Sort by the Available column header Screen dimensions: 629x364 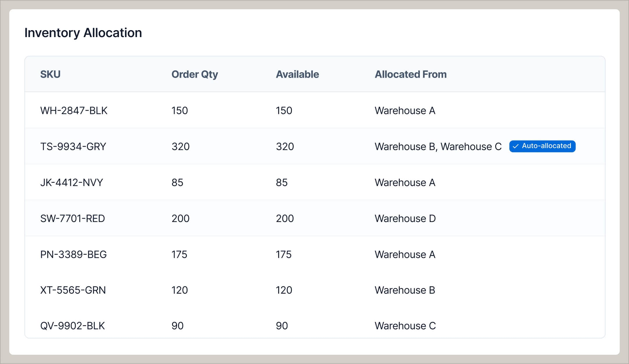[297, 74]
